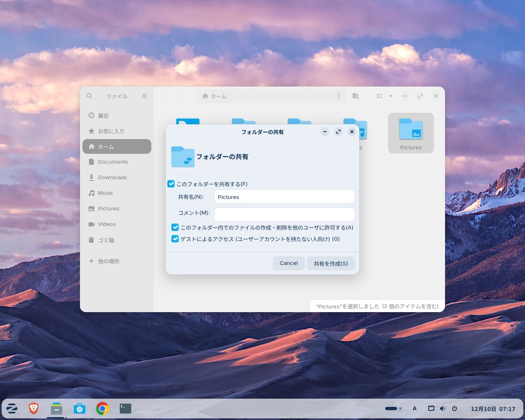
Task: Click the folder search icon in toolbar
Action: pyautogui.click(x=356, y=96)
